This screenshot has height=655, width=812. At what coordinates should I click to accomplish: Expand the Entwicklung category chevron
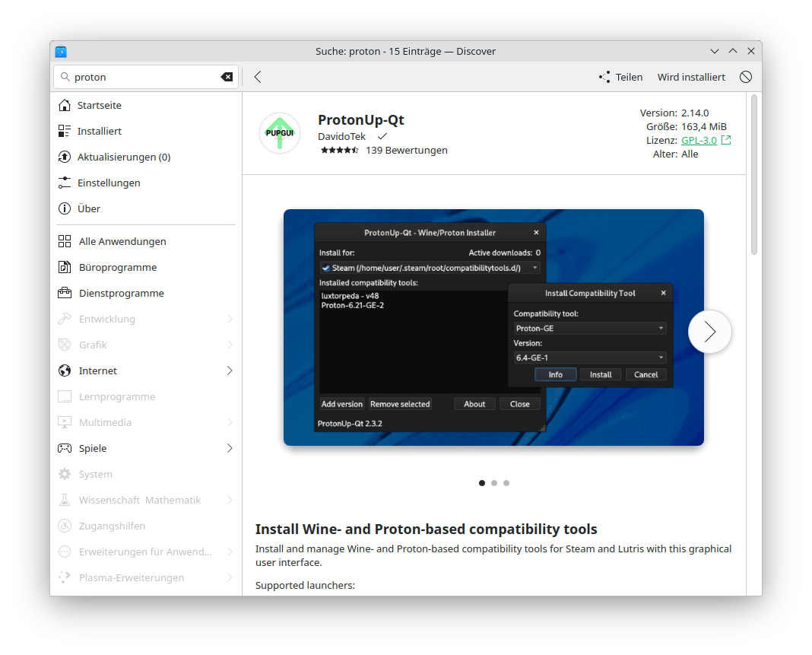(230, 320)
